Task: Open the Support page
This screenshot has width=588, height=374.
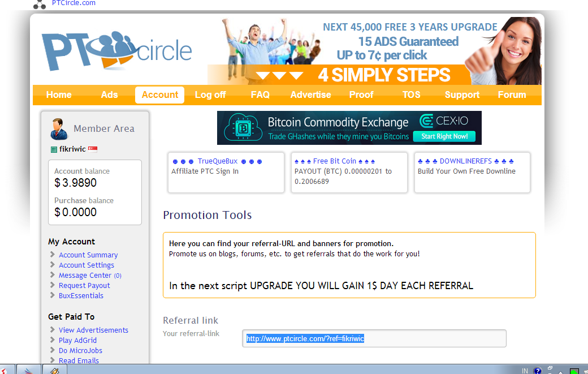Action: pos(462,95)
